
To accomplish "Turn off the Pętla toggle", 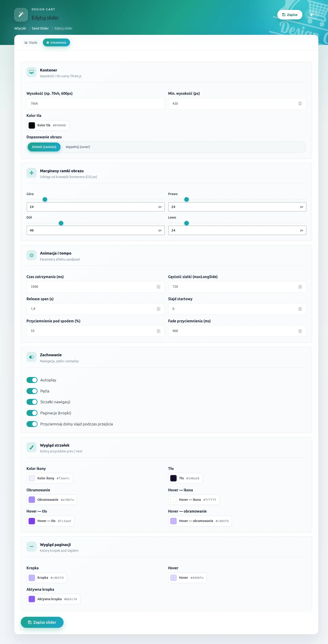I will (x=32, y=391).
